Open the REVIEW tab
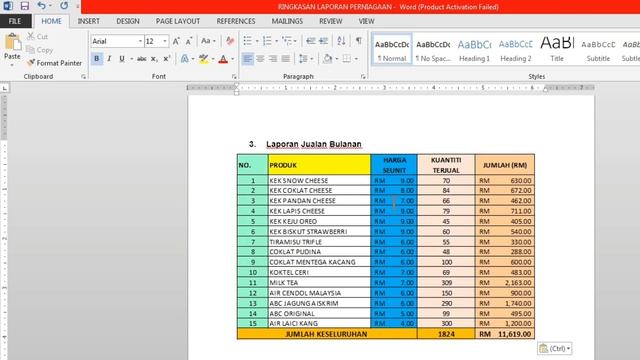 [331, 21]
